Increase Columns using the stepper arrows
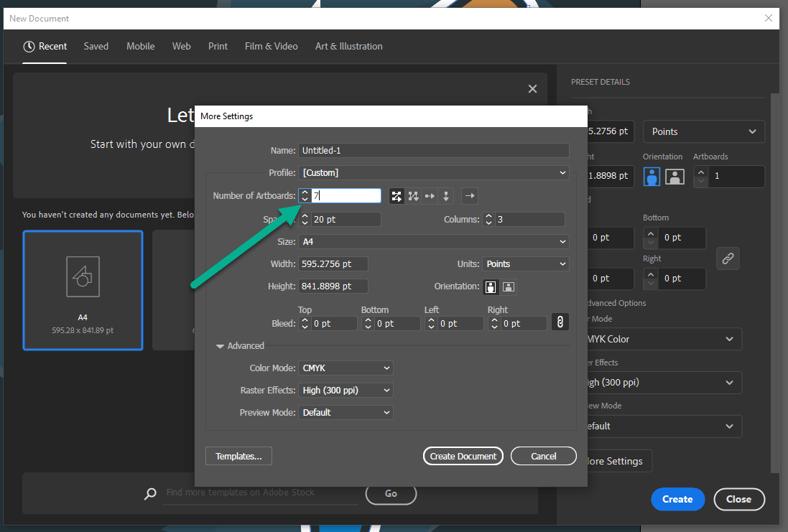Screen dimensions: 788x532 pos(488,216)
